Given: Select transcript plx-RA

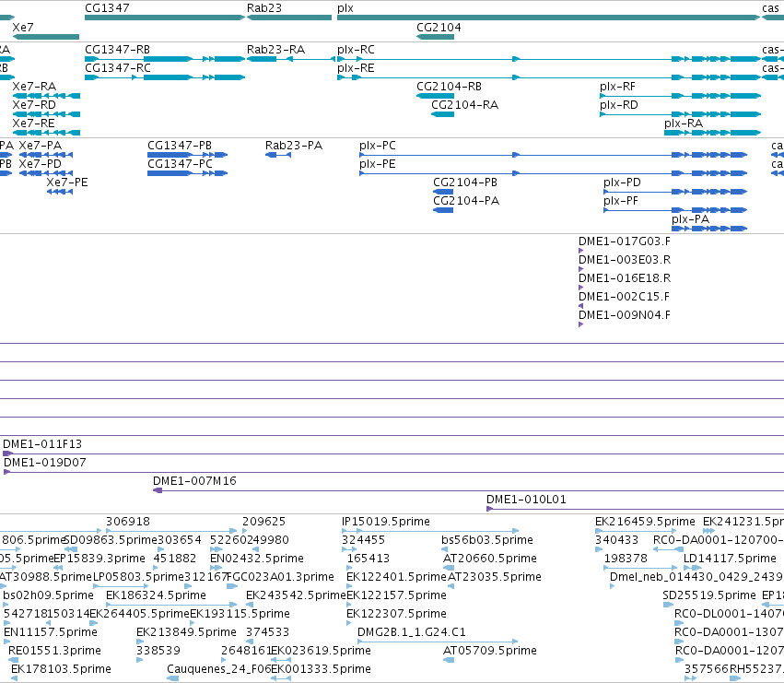Looking at the screenshot, I should click(712, 133).
